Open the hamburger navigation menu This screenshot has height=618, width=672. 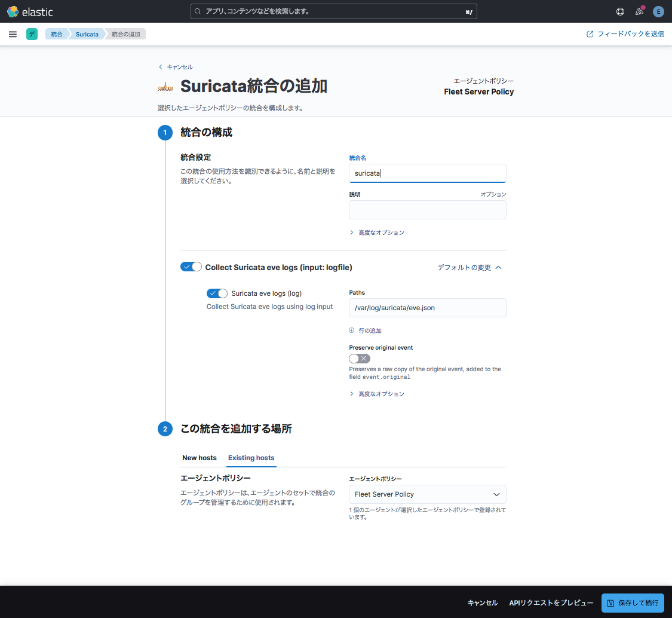click(13, 34)
